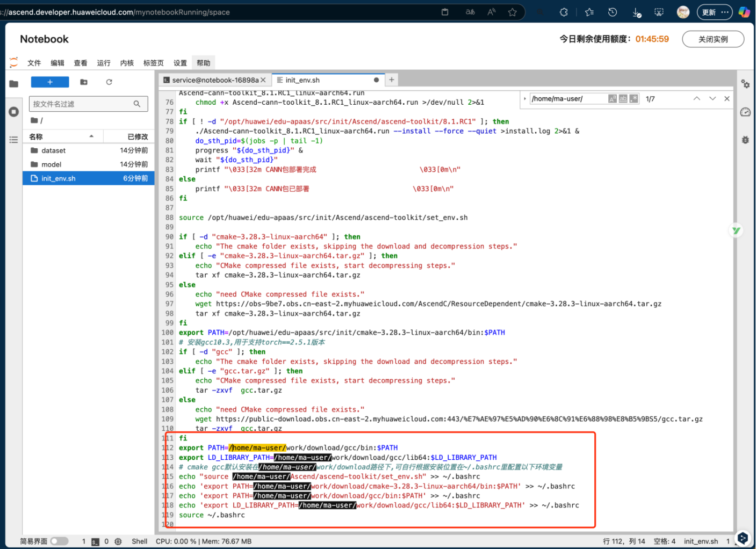Toggle the 简易界面 simple interface switch
Image resolution: width=756 pixels, height=549 pixels.
click(60, 541)
